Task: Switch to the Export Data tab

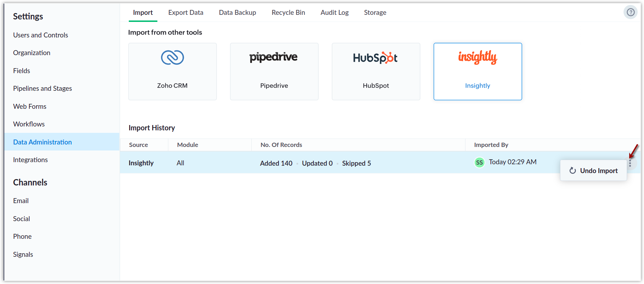Action: pyautogui.click(x=186, y=12)
